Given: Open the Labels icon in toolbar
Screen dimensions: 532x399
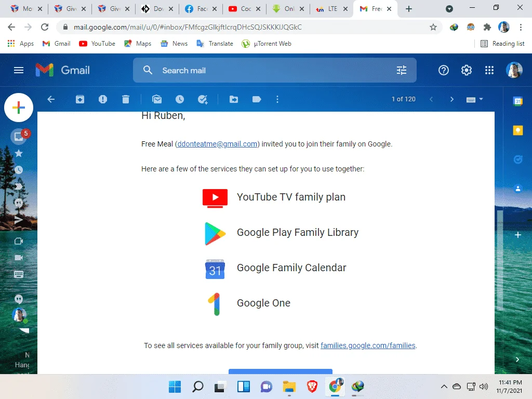Looking at the screenshot, I should (x=257, y=99).
